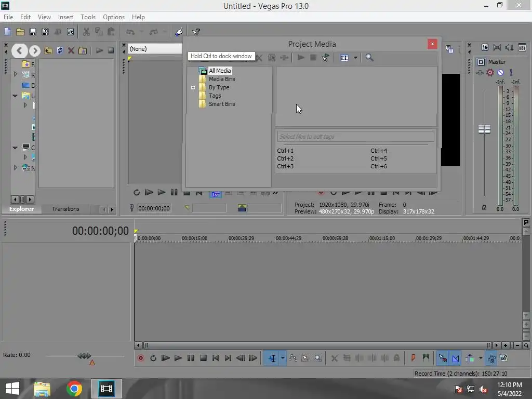
Task: Mute the Master bus output
Action: [x=500, y=73]
